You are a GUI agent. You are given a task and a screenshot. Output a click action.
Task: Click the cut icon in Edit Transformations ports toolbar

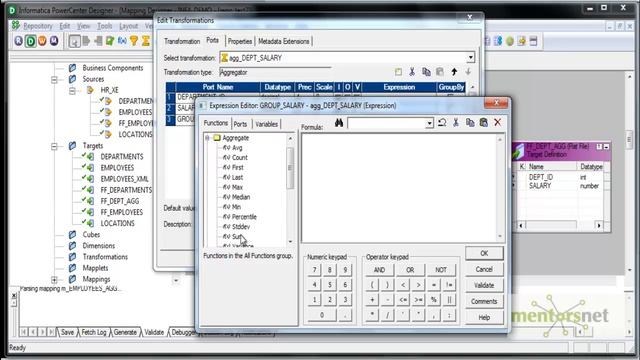coord(412,72)
